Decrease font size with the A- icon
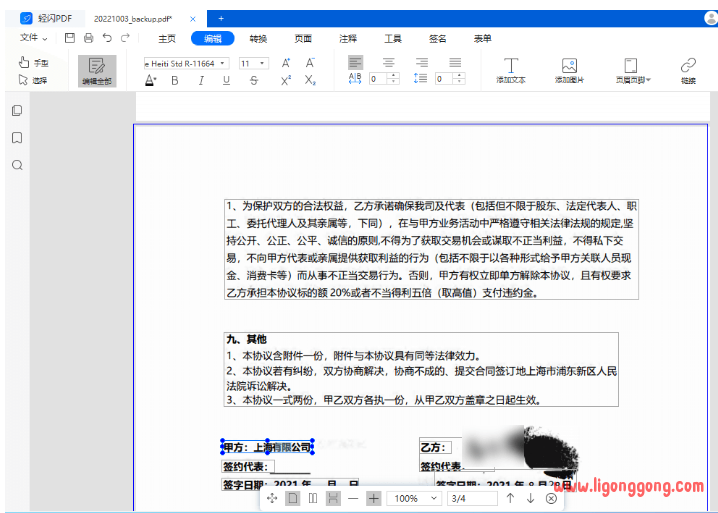718x513 pixels. (x=310, y=63)
